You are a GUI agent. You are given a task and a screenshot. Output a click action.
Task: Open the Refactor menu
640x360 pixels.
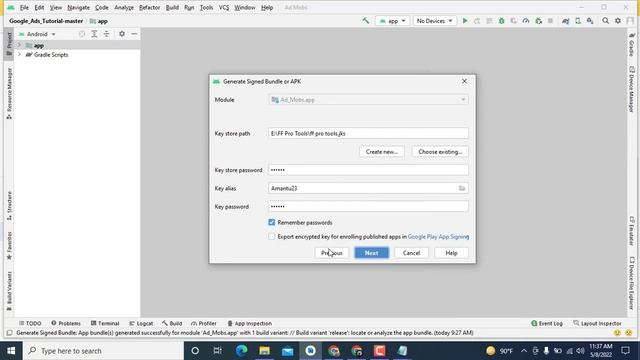pos(149,7)
